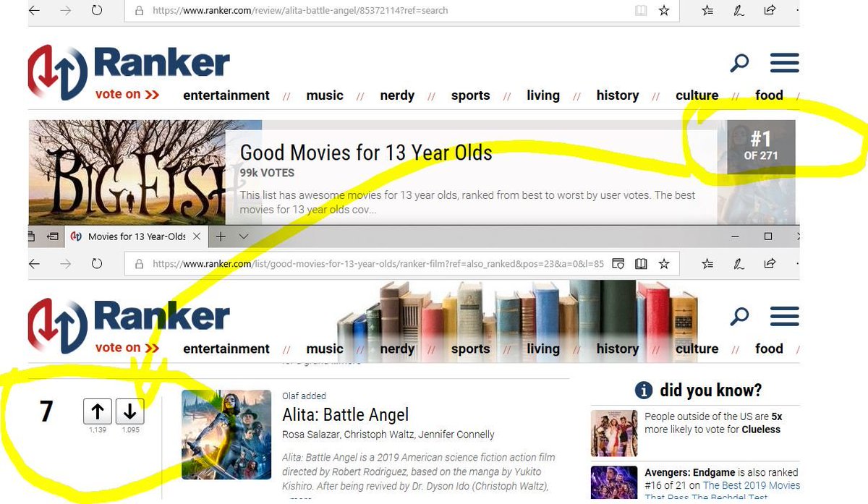Open the Ranker search in the top window

click(x=739, y=63)
